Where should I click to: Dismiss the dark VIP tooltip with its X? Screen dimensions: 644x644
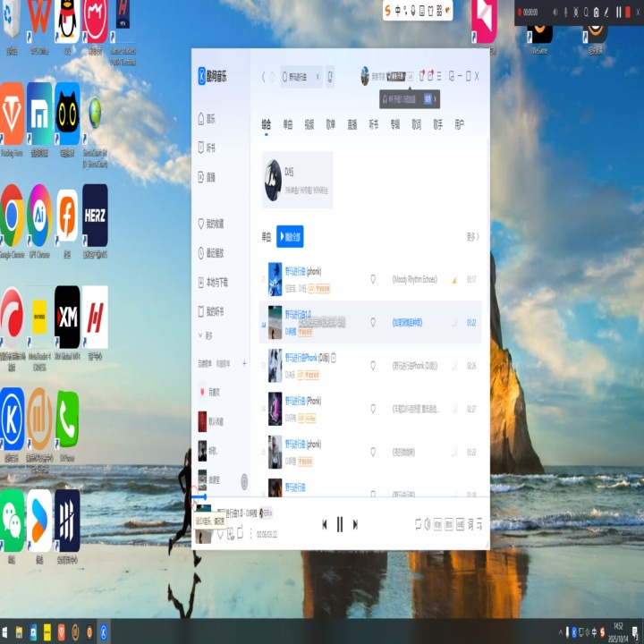pyautogui.click(x=436, y=99)
